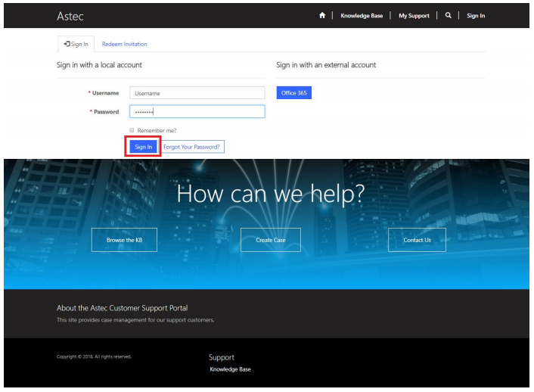This screenshot has width=534, height=392.
Task: Open the footer Knowledge Base link
Action: [230, 369]
